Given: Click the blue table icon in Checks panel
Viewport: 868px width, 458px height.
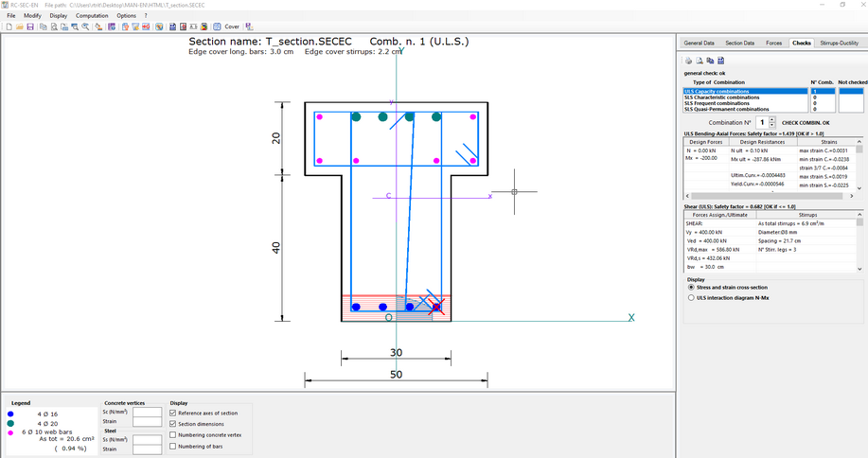Looking at the screenshot, I should tap(720, 61).
